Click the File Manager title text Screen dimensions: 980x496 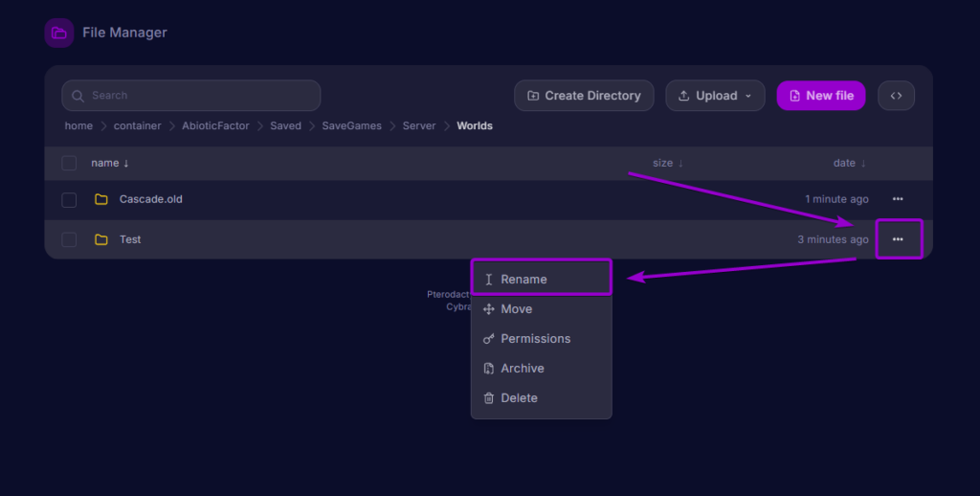(x=124, y=33)
